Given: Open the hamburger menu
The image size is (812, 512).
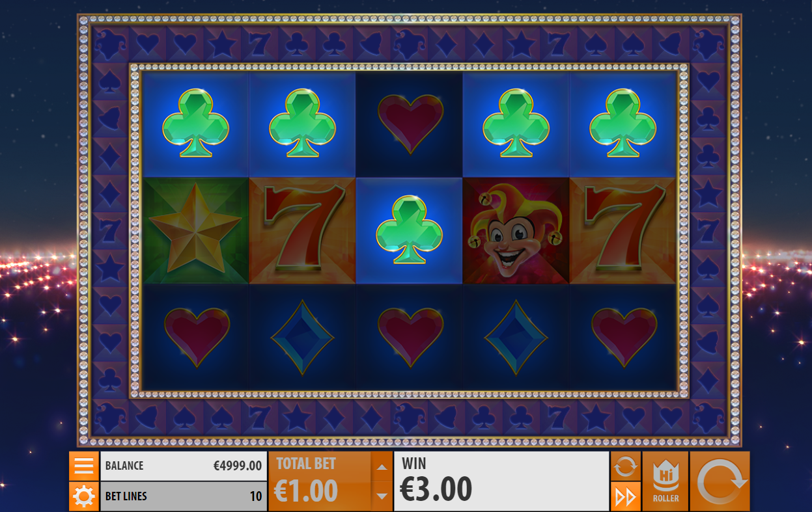Looking at the screenshot, I should click(84, 466).
